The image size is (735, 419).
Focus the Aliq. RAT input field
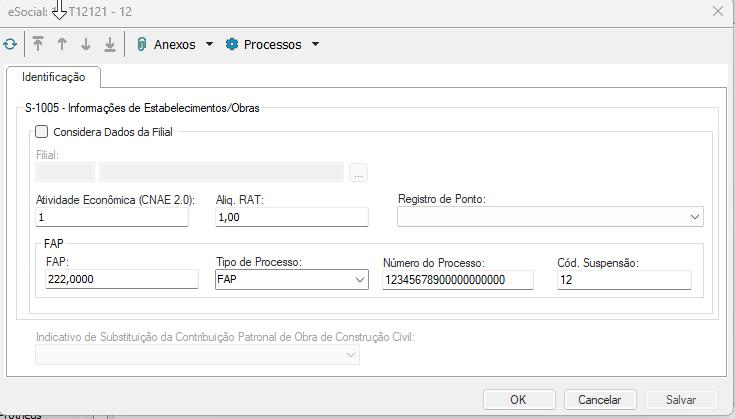point(292,217)
